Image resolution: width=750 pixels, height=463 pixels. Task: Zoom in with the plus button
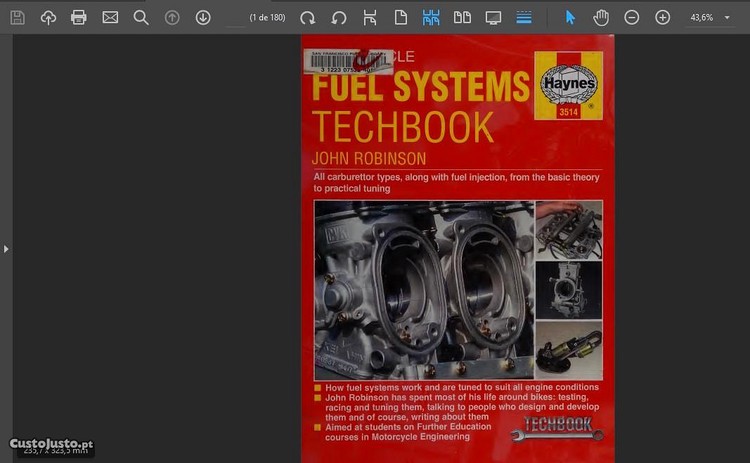663,18
